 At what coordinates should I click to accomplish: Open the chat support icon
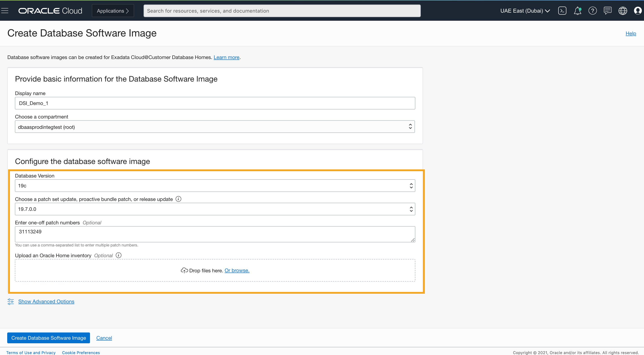(x=607, y=11)
